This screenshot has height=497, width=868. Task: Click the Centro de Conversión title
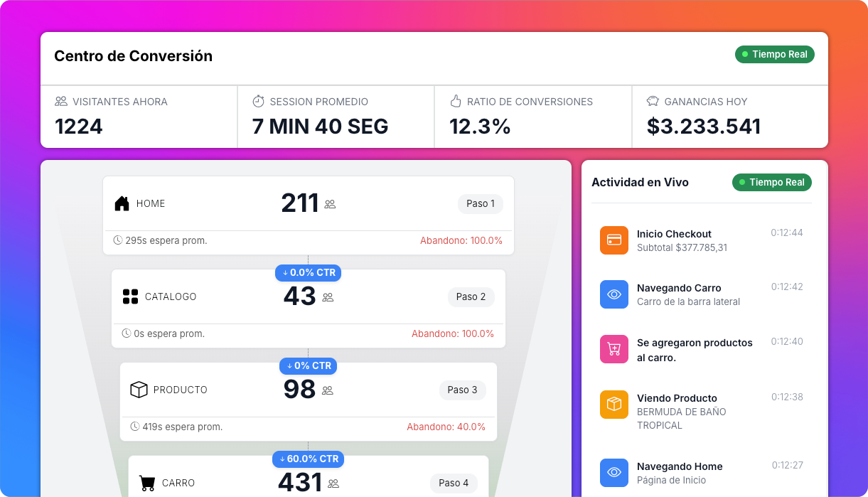[133, 56]
